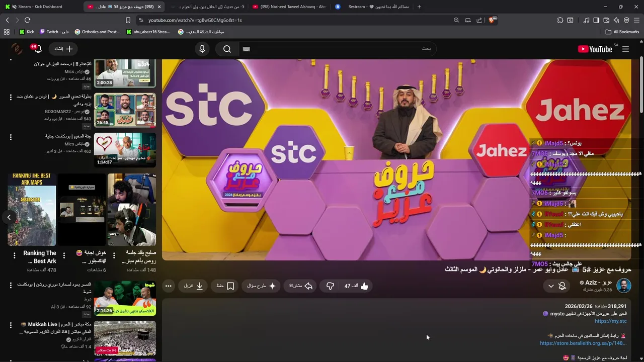Like the video (47 ألف)

click(357, 286)
